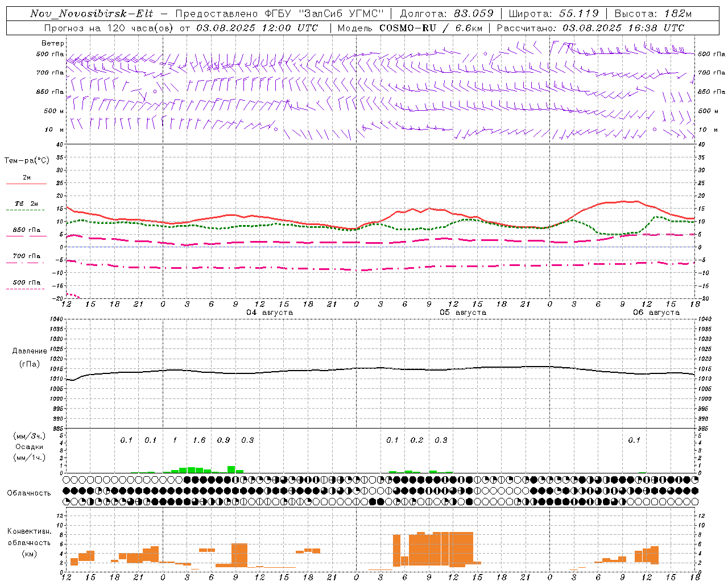Image resolution: width=728 pixels, height=582 pixels.
Task: Select the Осадки precipitation label
Action: coord(30,447)
